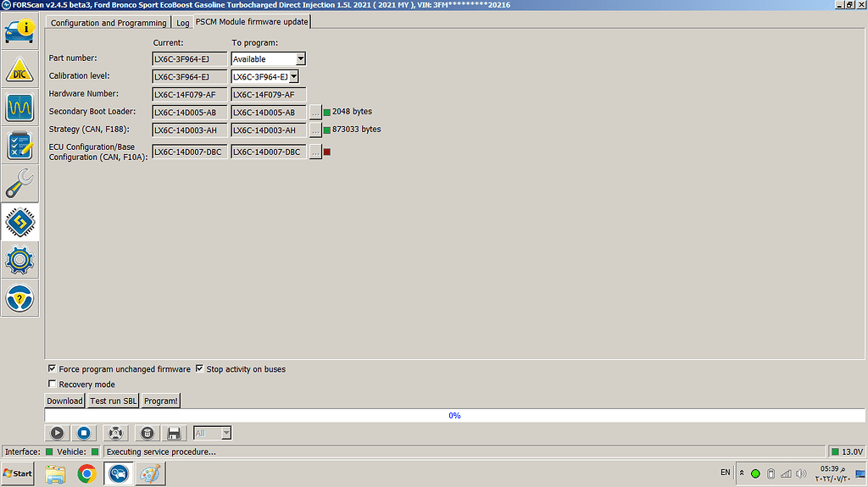This screenshot has height=487, width=868.
Task: Open the Calibration level dropdown
Action: point(293,77)
